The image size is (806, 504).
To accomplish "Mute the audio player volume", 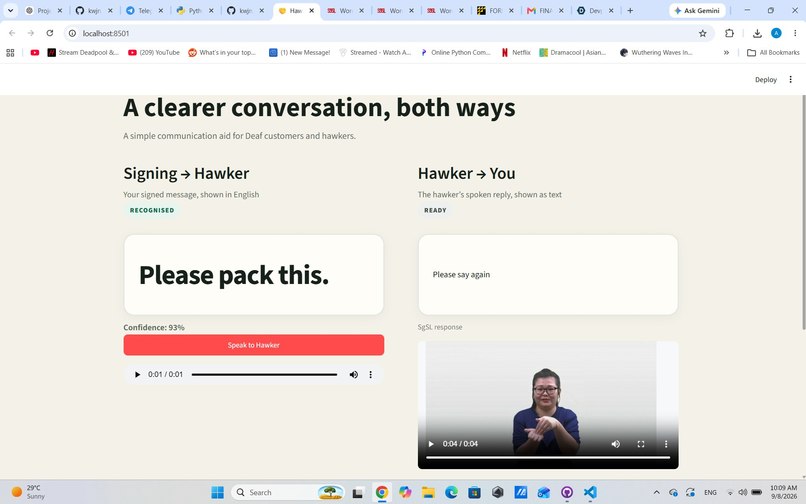I will (x=354, y=374).
